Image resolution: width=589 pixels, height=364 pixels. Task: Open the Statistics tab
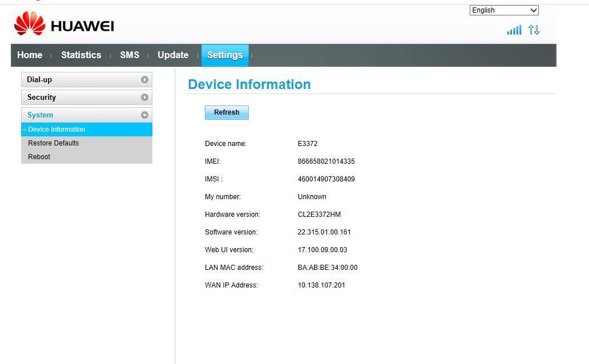[x=81, y=55]
